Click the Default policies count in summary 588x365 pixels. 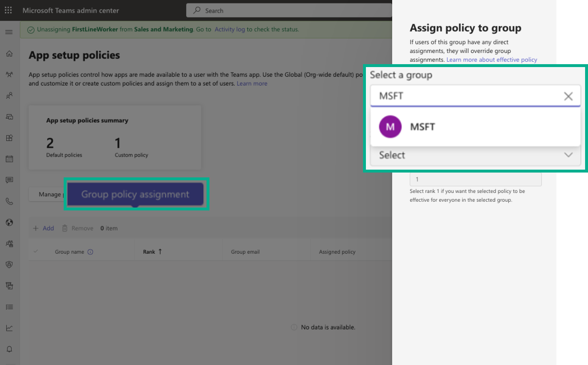(x=50, y=143)
